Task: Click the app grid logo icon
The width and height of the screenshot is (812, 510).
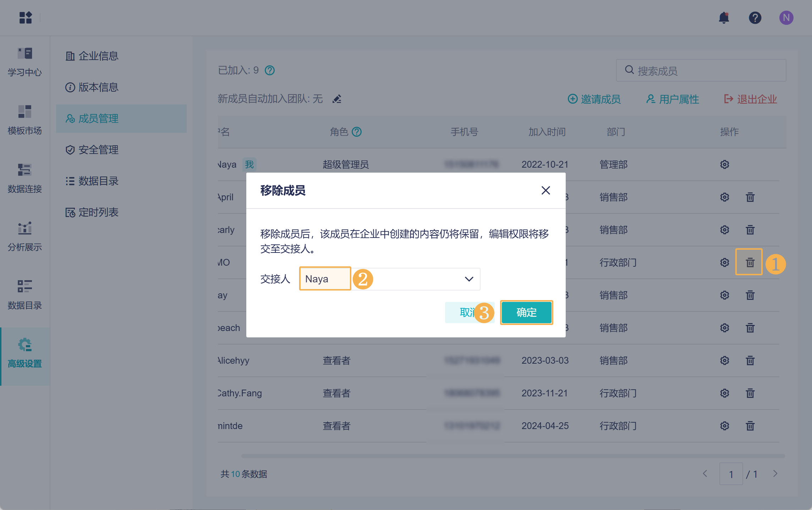Action: 26,18
